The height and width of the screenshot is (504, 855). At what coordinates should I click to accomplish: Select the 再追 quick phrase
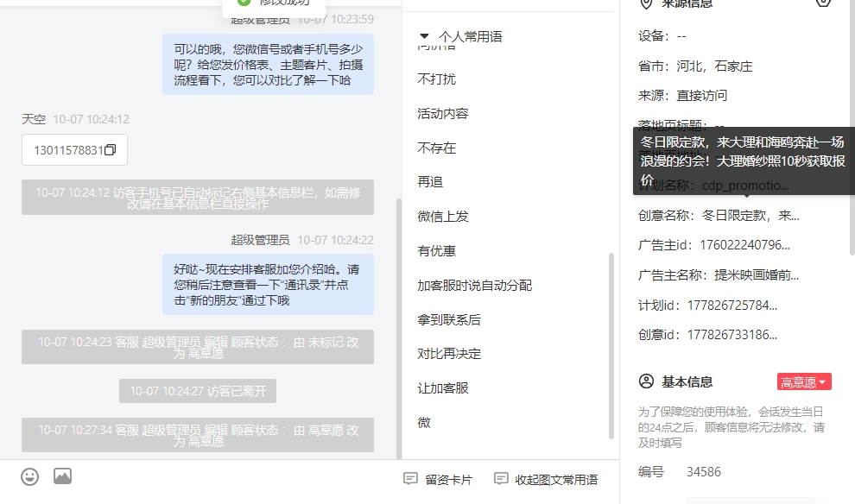pyautogui.click(x=430, y=182)
